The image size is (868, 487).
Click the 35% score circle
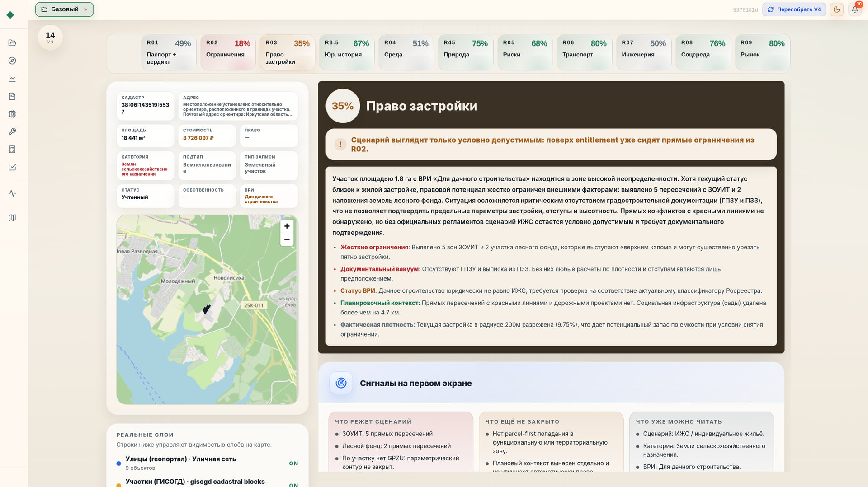(x=343, y=106)
